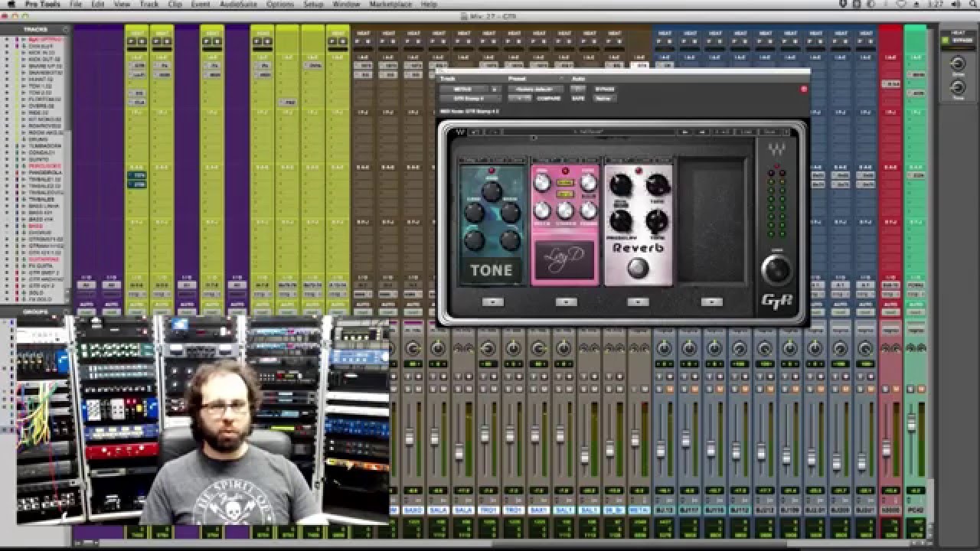Click the GTR output volume knob

point(776,269)
